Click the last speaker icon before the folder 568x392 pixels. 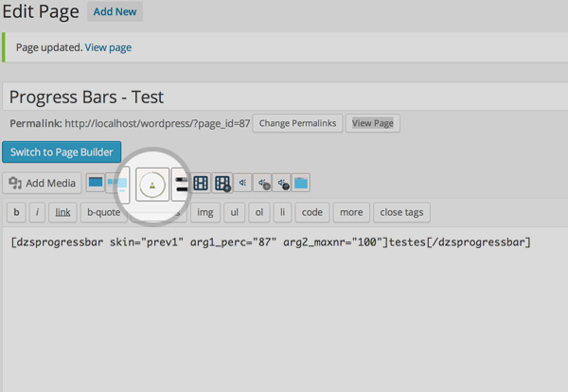point(281,184)
